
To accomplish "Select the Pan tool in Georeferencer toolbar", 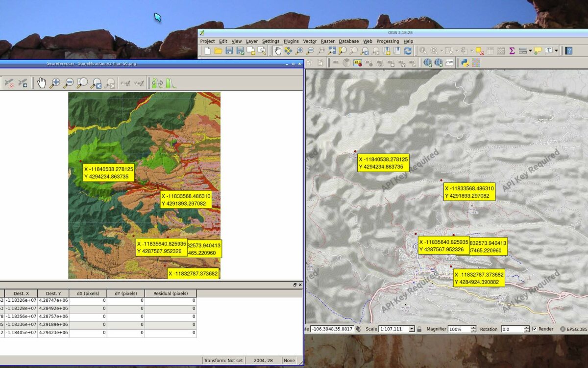I will 42,83.
